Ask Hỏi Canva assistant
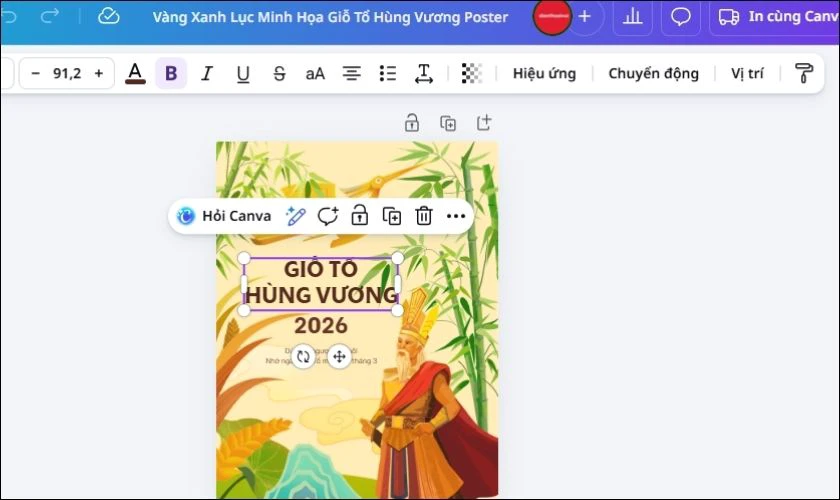The image size is (840, 500). point(225,216)
